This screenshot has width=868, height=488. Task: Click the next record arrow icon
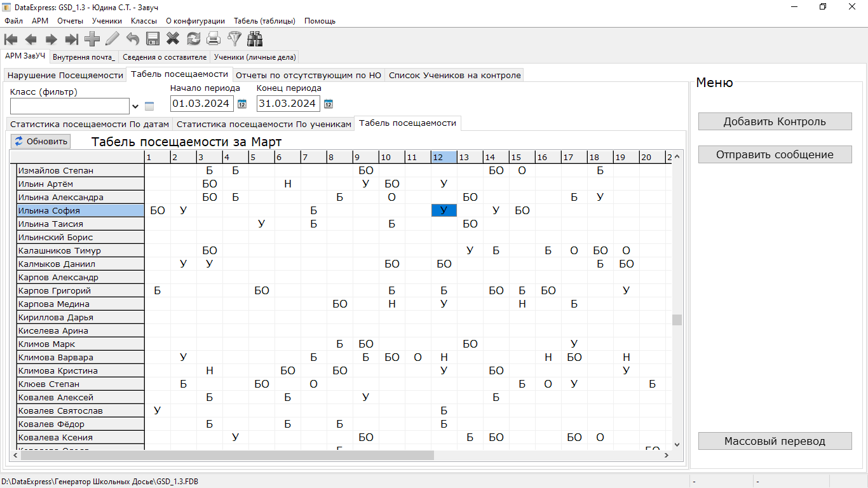coord(51,39)
